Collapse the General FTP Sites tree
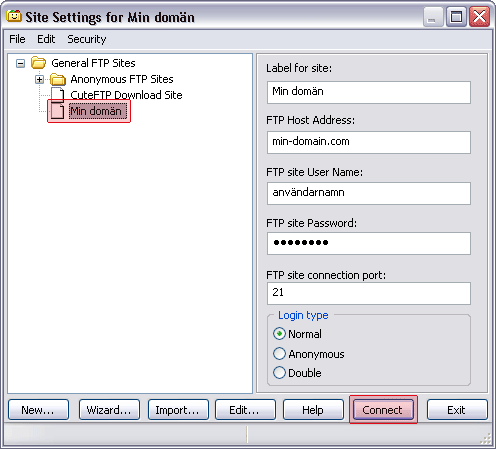Screen dimensions: 496x449 [x=20, y=63]
